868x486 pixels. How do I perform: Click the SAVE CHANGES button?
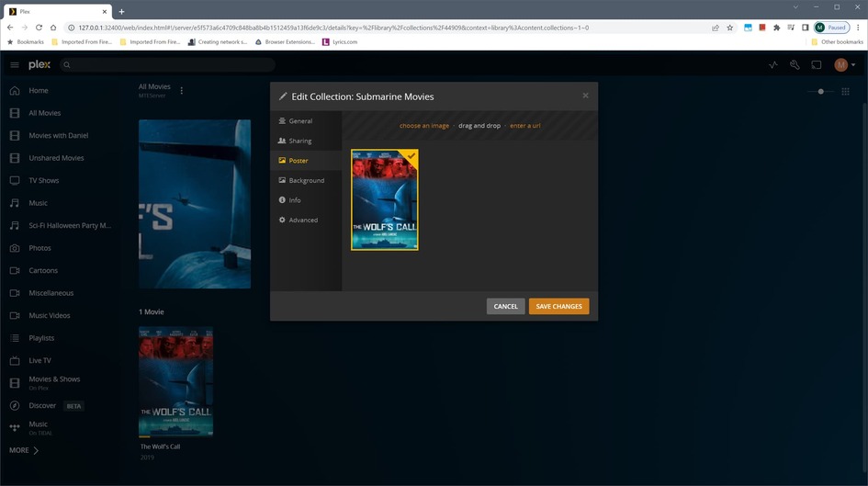point(558,306)
